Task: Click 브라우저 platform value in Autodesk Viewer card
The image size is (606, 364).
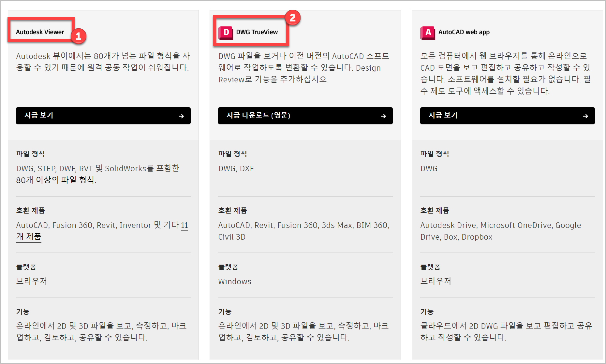Action: (32, 281)
